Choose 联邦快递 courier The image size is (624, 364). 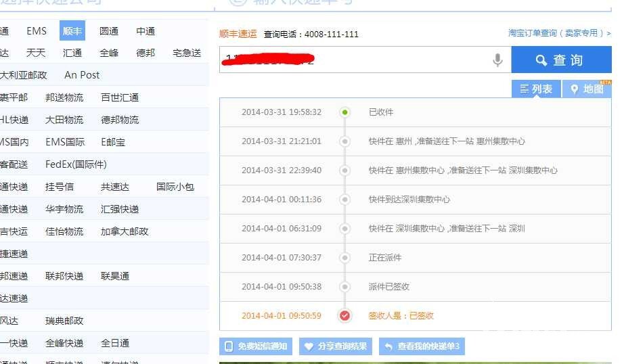coord(64,275)
